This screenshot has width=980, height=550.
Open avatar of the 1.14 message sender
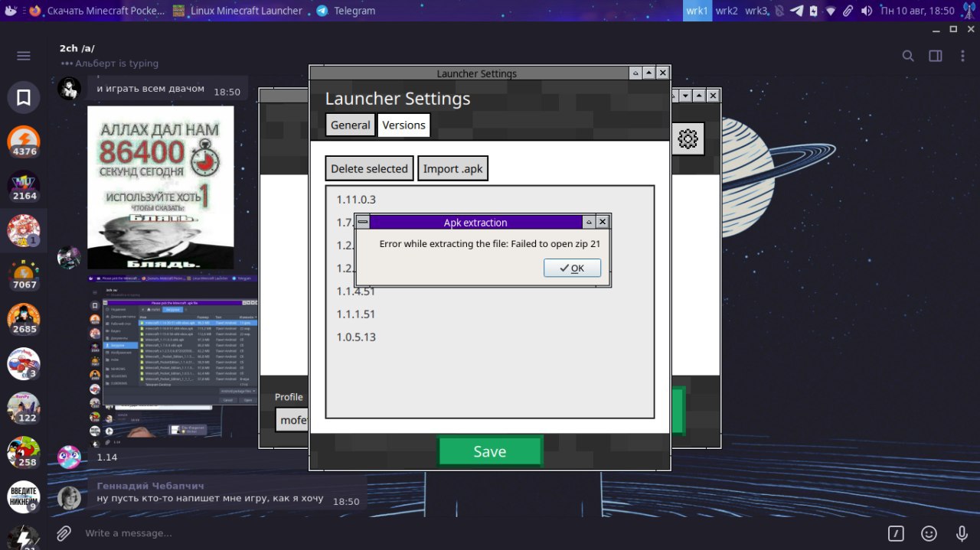click(69, 457)
